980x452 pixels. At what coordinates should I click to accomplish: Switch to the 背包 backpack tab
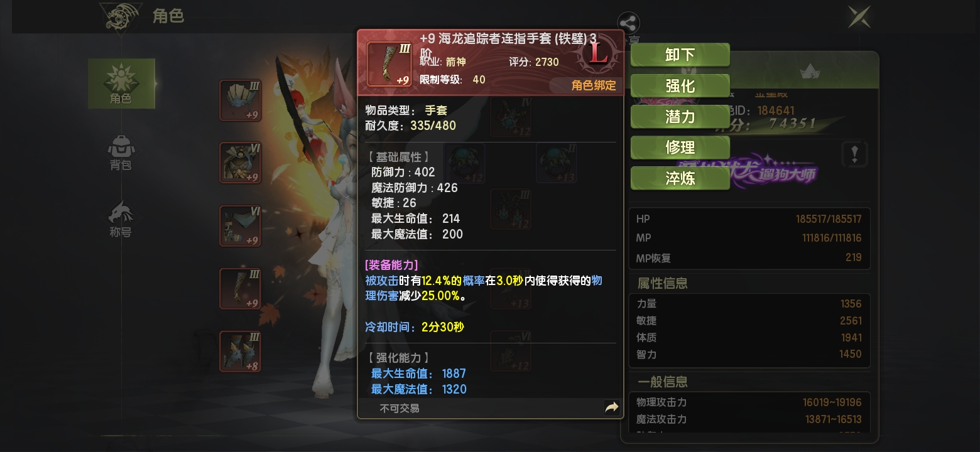[121, 153]
